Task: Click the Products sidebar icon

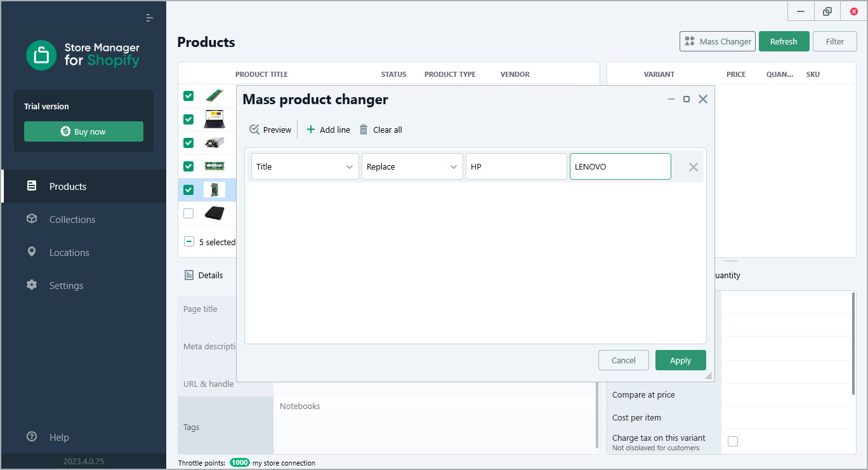Action: pos(32,186)
